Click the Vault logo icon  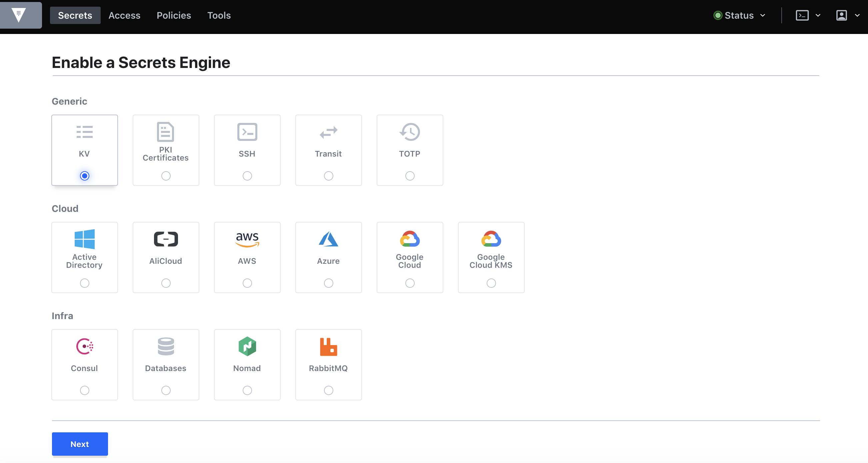19,15
